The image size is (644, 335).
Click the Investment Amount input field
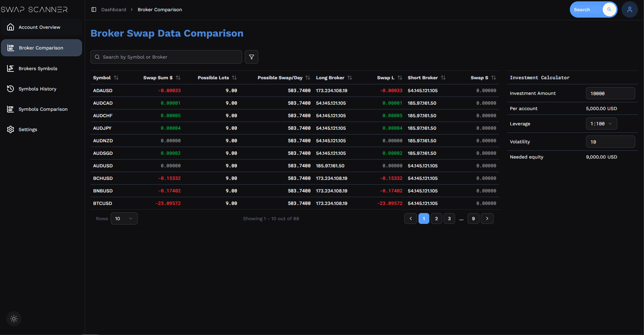click(610, 93)
